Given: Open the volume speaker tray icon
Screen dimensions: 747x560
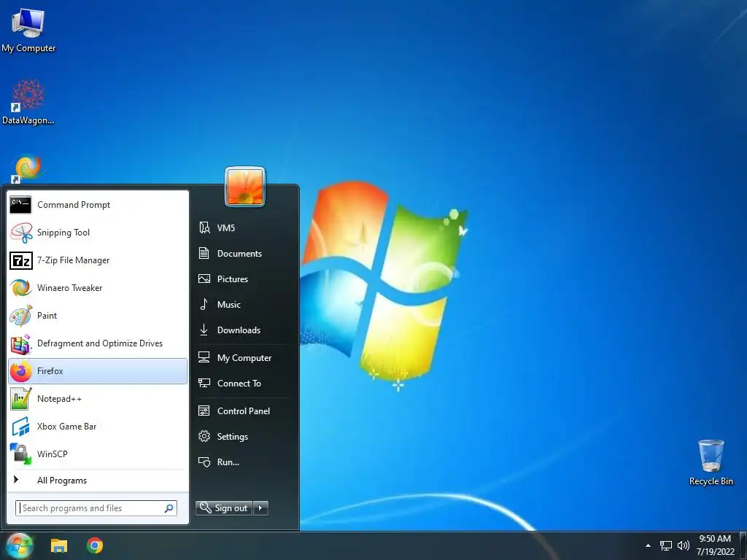Looking at the screenshot, I should [683, 545].
